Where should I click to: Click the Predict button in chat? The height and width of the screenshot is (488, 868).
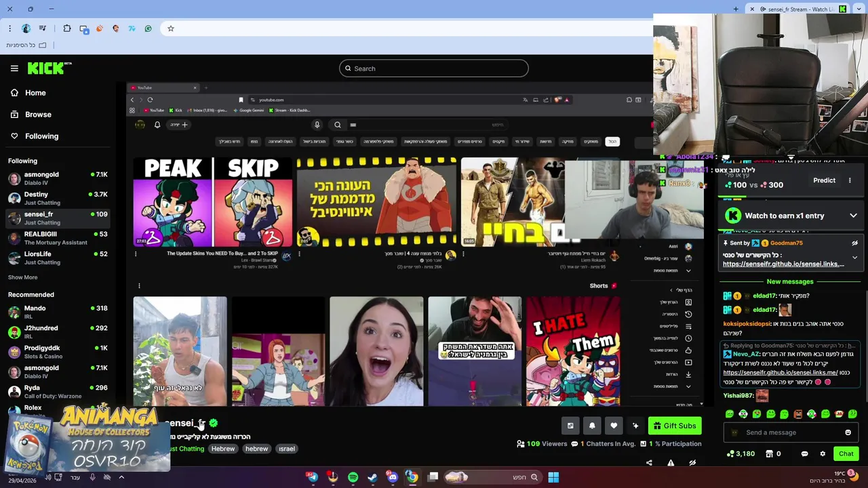pyautogui.click(x=824, y=180)
